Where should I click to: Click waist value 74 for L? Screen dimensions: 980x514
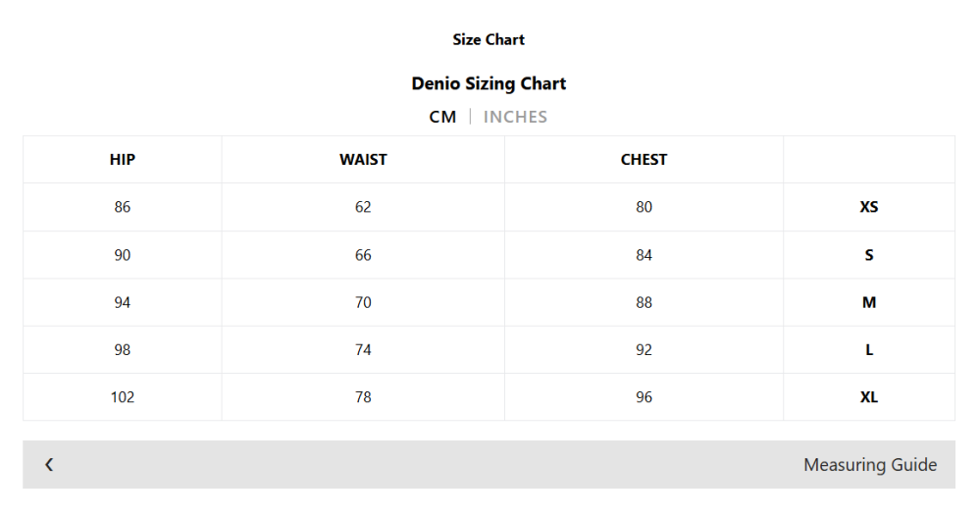pyautogui.click(x=363, y=349)
